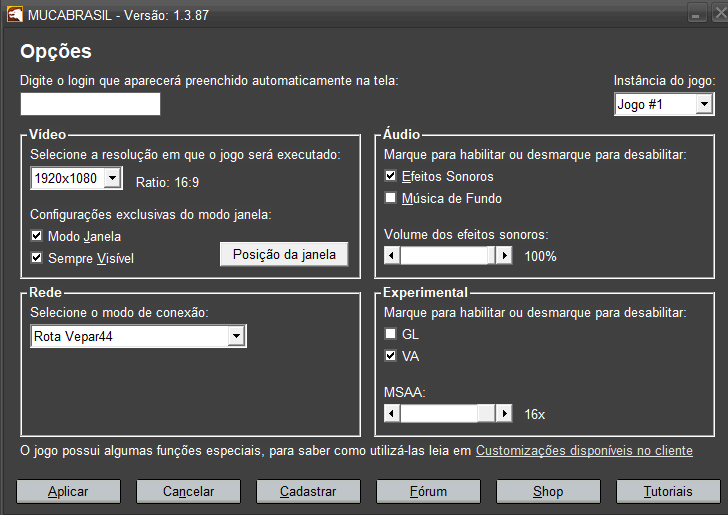
Task: Close the MUCABRASIL options window
Action: coord(716,13)
